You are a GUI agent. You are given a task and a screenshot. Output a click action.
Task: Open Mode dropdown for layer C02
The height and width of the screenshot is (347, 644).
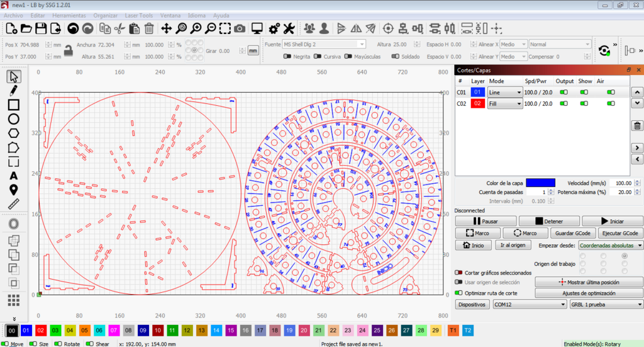click(x=506, y=103)
